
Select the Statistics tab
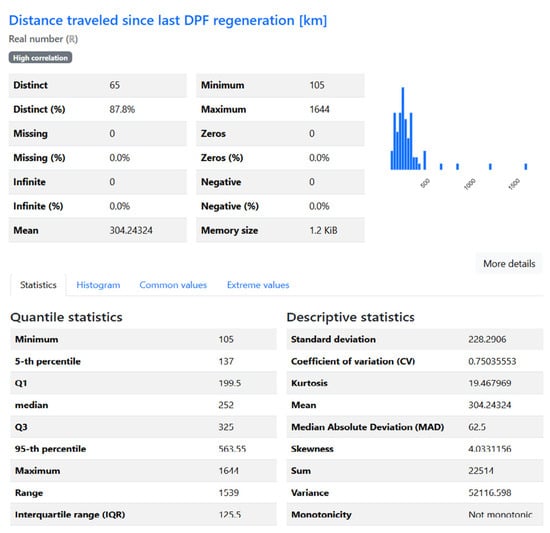pyautogui.click(x=38, y=285)
